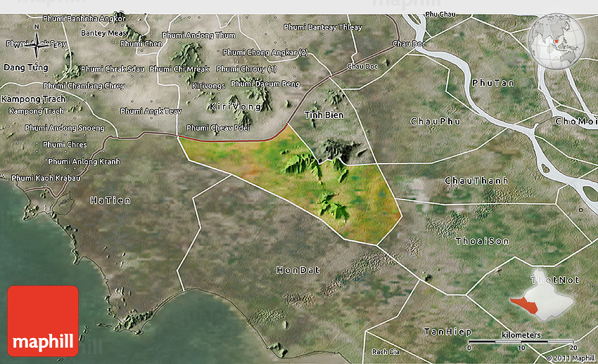This screenshot has width=598, height=364.
Task: Select the Hon Dat region label
Action: pos(298,270)
